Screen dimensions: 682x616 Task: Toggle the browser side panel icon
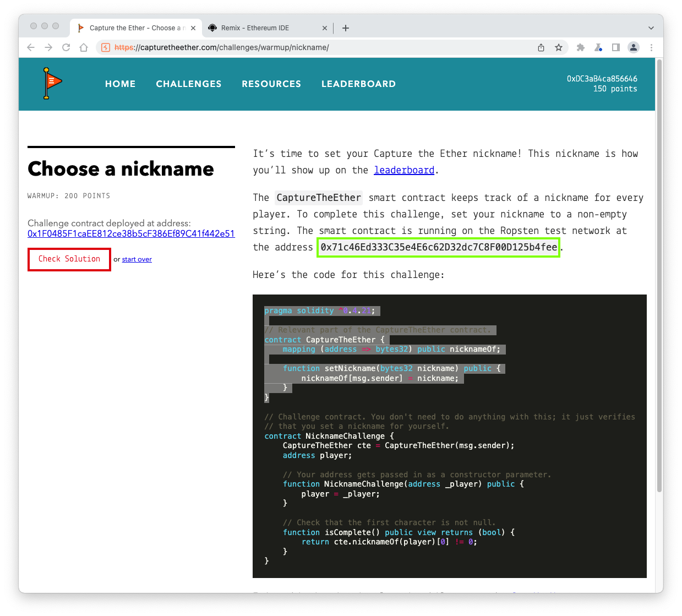[x=616, y=47]
